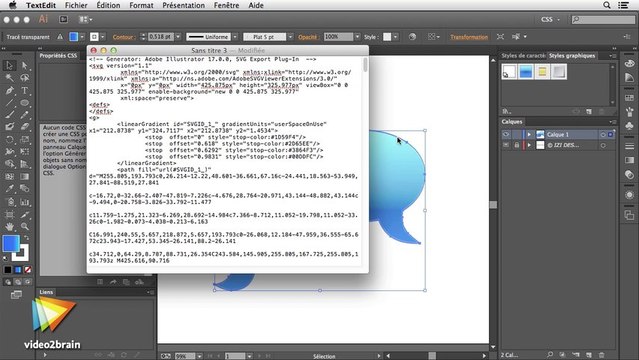Open the Uniforme stroke profile dropdown

(x=235, y=37)
